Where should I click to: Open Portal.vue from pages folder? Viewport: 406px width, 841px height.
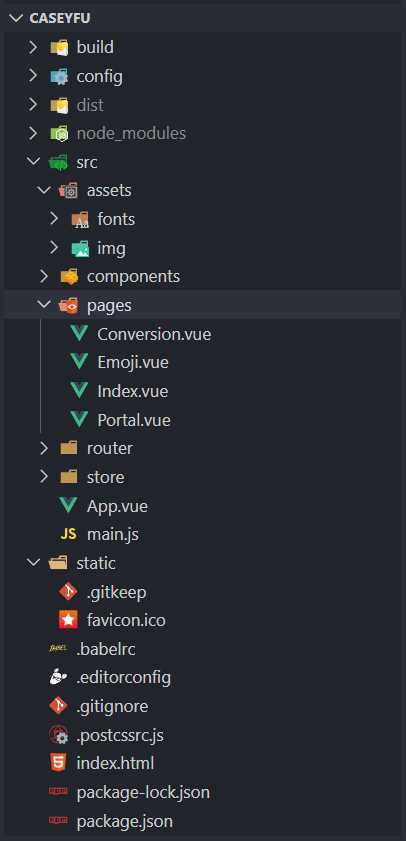tap(134, 419)
